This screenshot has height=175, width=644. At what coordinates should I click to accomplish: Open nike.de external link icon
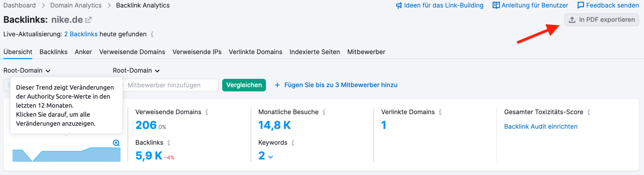(88, 20)
